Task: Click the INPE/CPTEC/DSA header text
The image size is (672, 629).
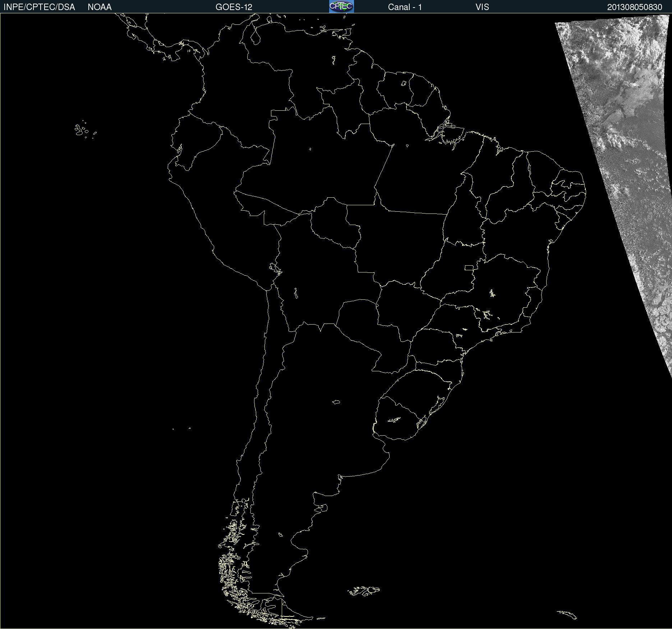Action: pyautogui.click(x=39, y=7)
